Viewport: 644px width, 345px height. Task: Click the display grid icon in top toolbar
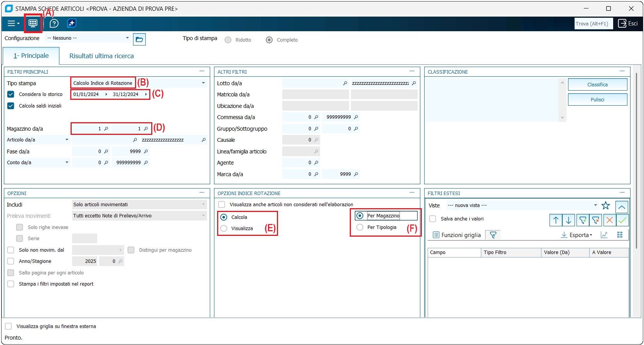click(33, 24)
